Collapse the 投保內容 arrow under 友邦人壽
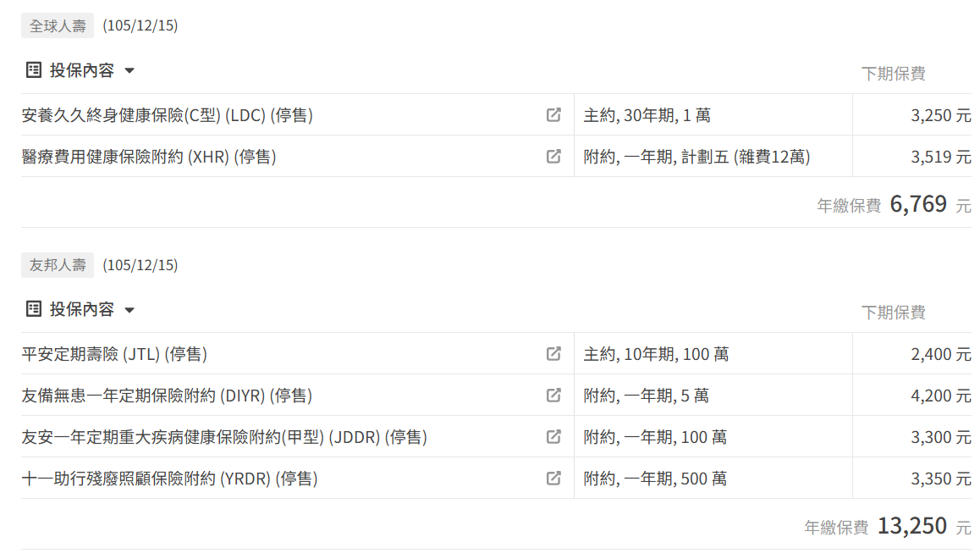The height and width of the screenshot is (559, 980). coord(129,310)
